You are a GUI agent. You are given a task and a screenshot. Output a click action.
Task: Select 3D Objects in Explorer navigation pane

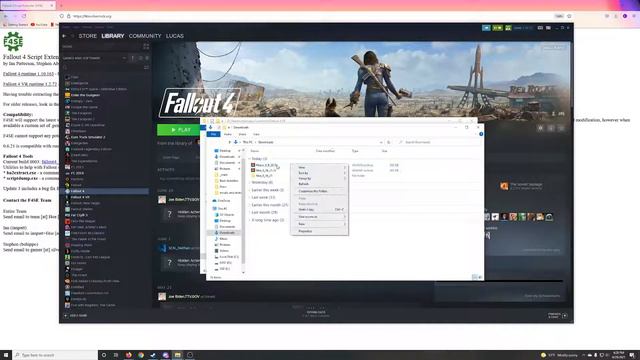[224, 215]
